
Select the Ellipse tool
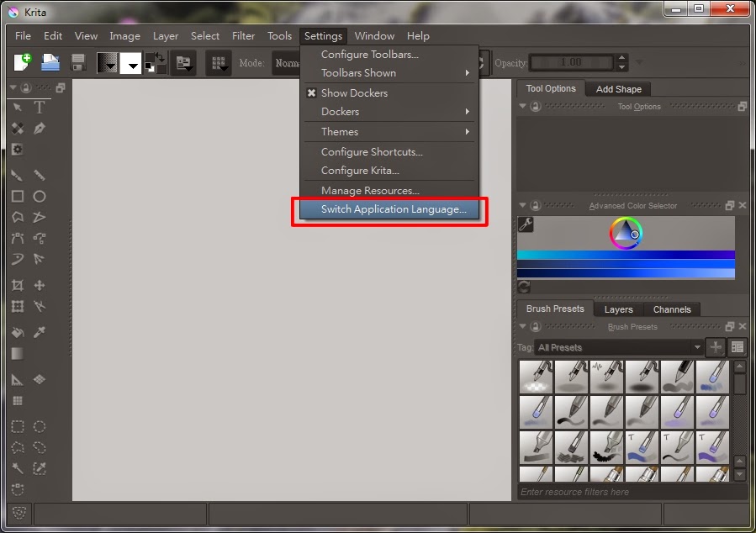[x=40, y=196]
